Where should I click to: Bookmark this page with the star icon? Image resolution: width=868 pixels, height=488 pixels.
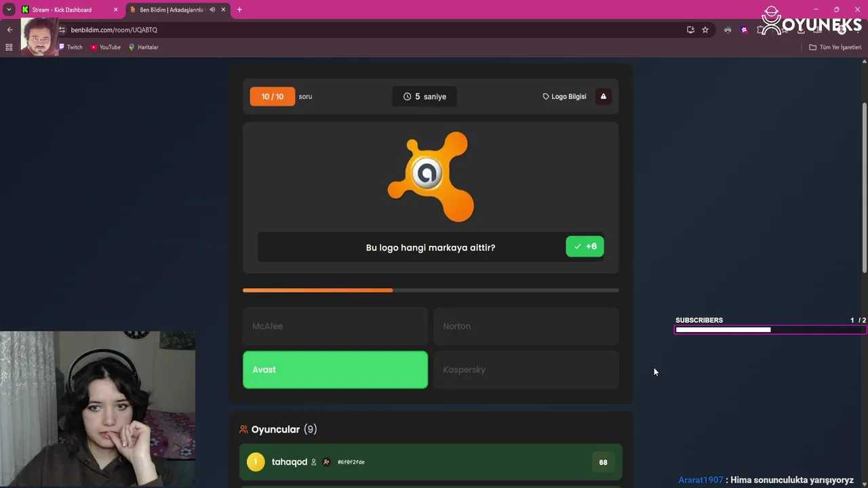coord(705,30)
